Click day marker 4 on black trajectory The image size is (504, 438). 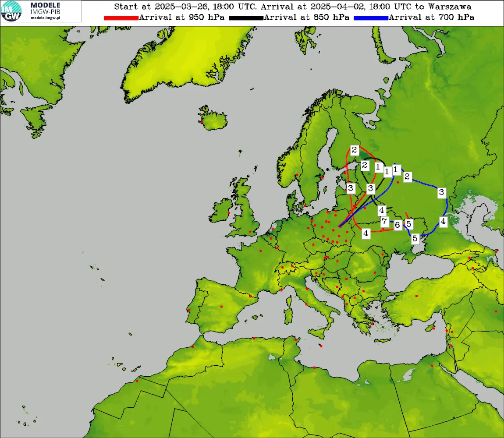[x=382, y=210]
